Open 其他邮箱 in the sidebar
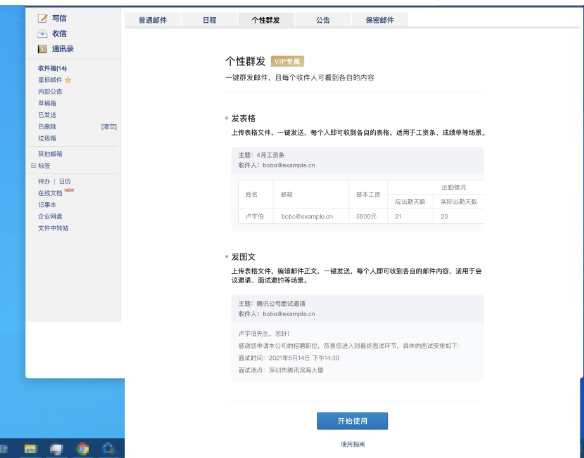 pyautogui.click(x=50, y=154)
